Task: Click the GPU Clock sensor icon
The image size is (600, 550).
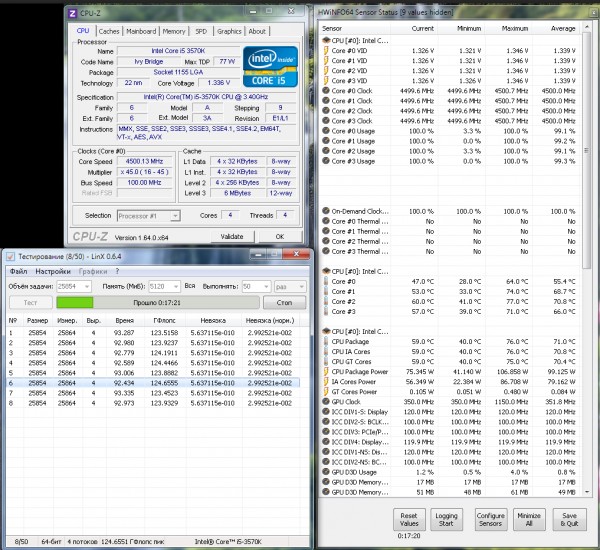Action: pyautogui.click(x=326, y=401)
